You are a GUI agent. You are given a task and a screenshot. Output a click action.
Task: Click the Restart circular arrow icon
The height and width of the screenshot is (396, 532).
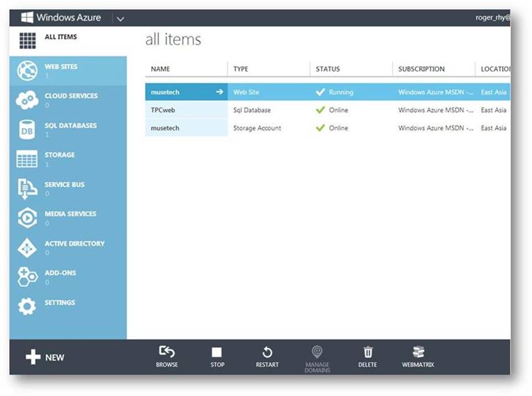coord(267,352)
